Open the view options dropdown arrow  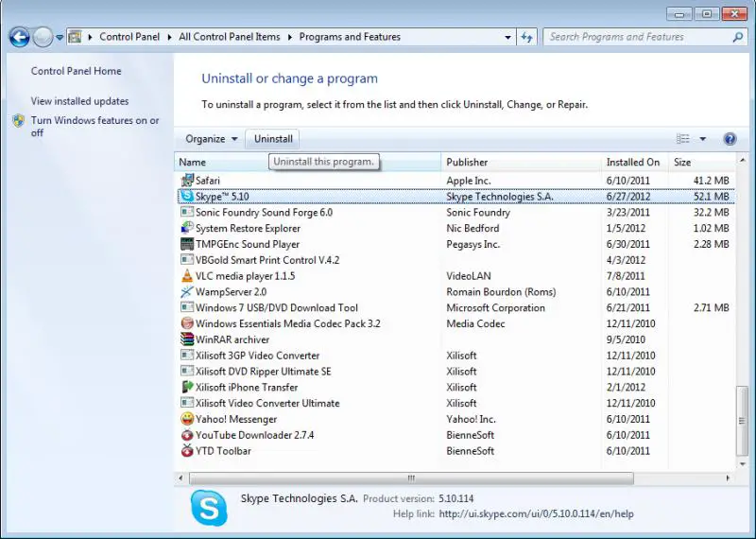(x=702, y=139)
